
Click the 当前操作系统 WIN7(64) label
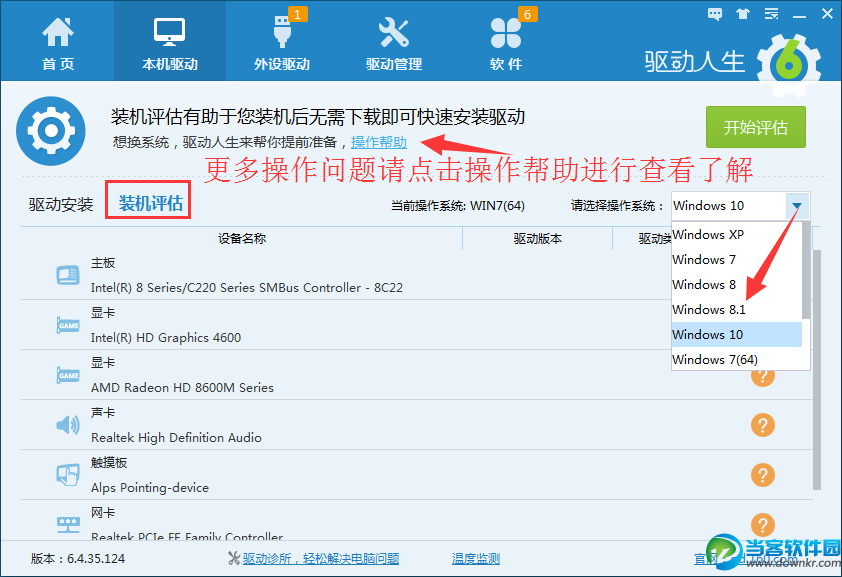(458, 206)
